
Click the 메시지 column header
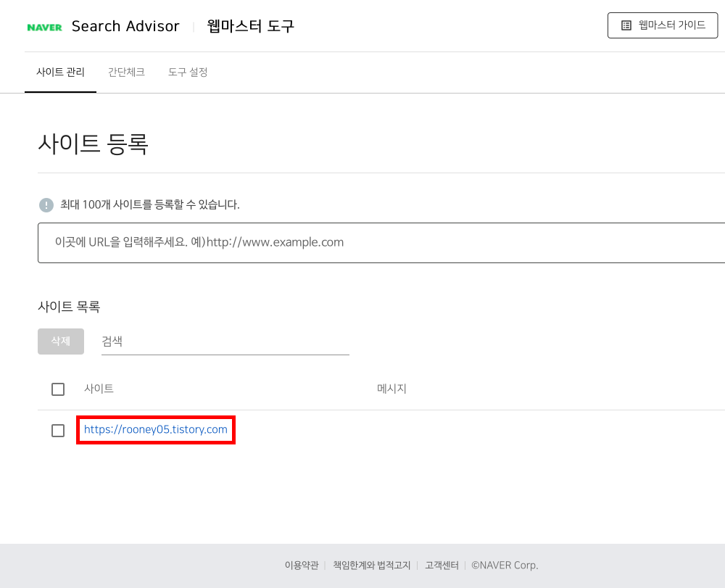tap(391, 389)
